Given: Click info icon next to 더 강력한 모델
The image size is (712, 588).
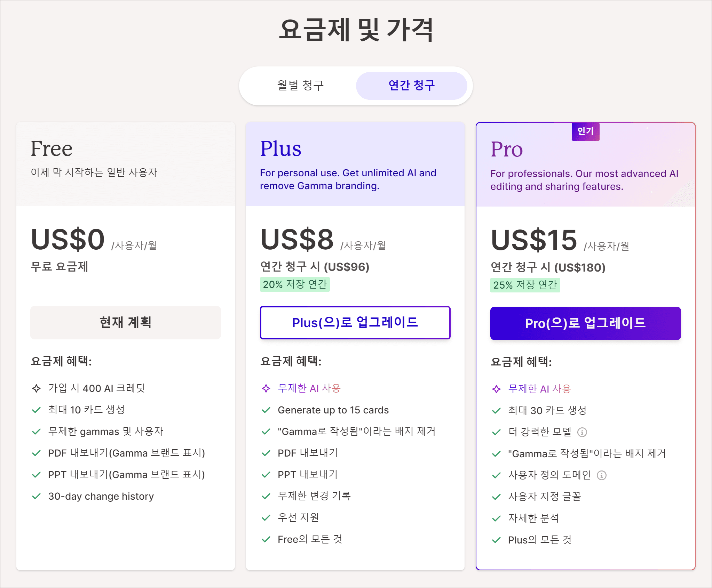Looking at the screenshot, I should [x=582, y=432].
